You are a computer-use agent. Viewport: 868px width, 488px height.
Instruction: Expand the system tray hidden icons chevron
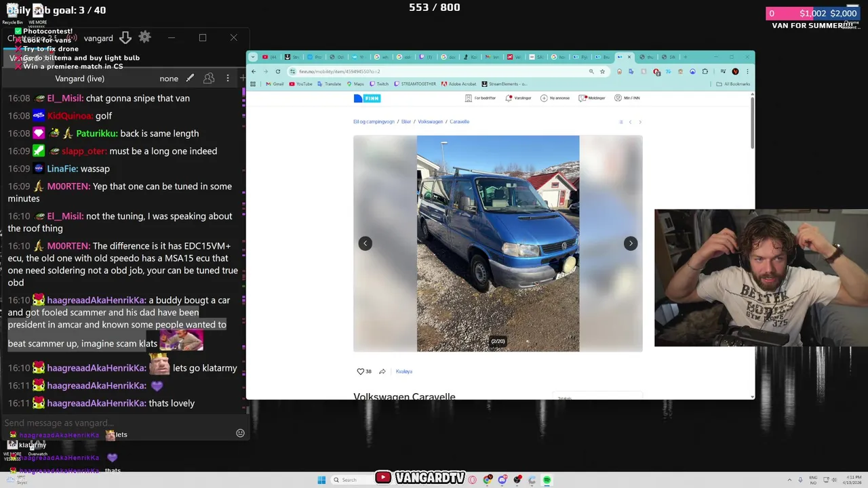(789, 480)
